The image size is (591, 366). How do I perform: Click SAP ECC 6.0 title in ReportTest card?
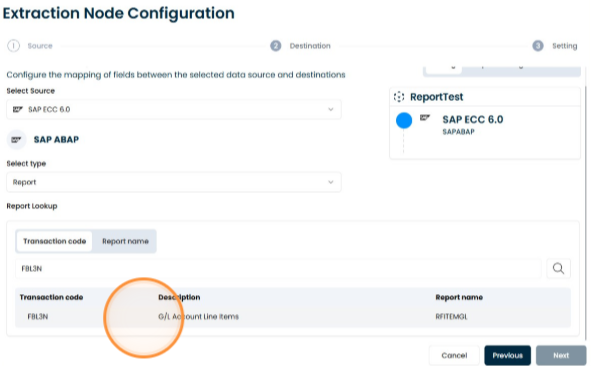pos(473,119)
